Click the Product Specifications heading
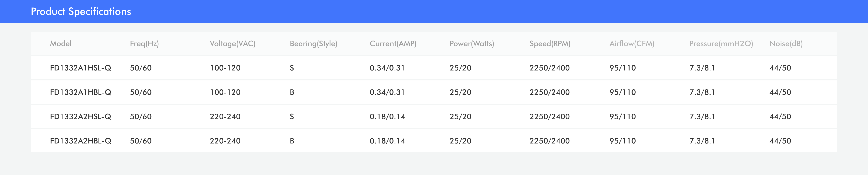 click(81, 11)
